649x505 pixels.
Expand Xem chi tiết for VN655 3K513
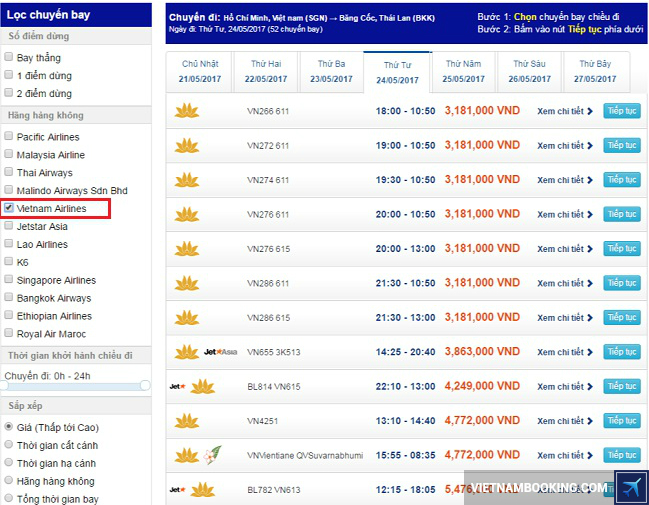565,352
